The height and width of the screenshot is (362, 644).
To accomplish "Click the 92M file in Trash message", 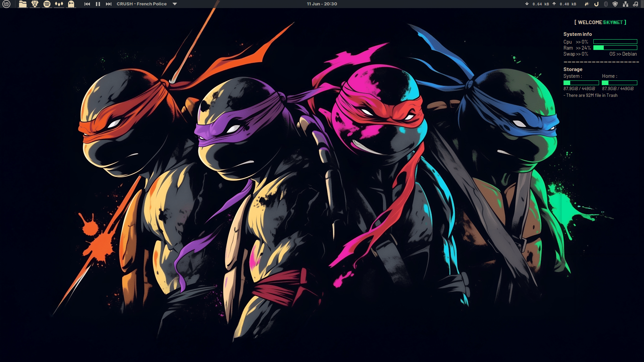I will pyautogui.click(x=591, y=96).
